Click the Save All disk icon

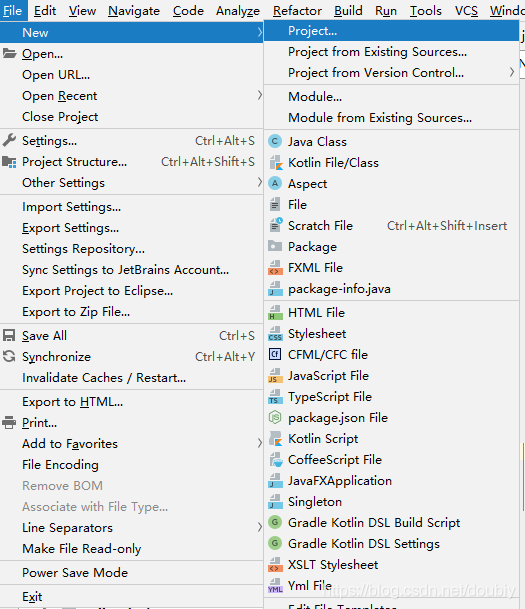tap(9, 335)
